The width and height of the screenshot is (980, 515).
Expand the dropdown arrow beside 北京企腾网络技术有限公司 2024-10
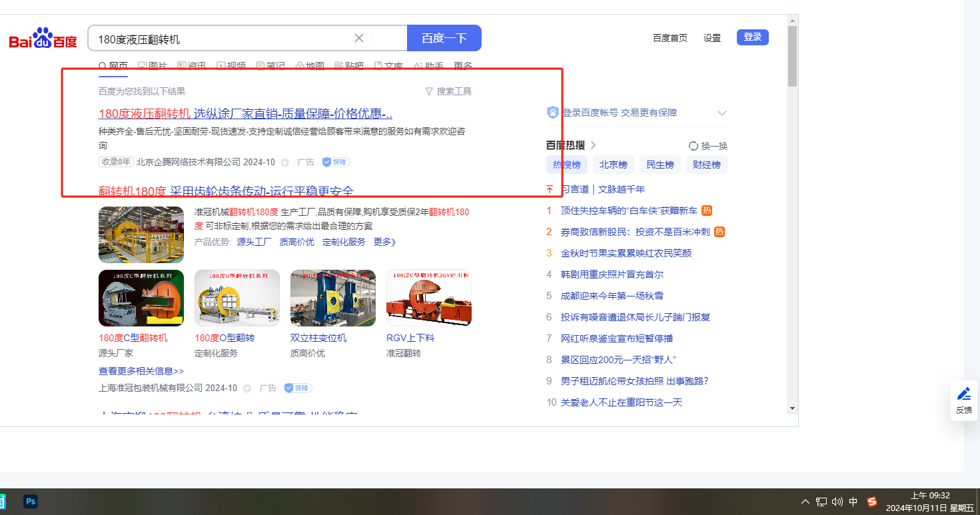pos(284,163)
